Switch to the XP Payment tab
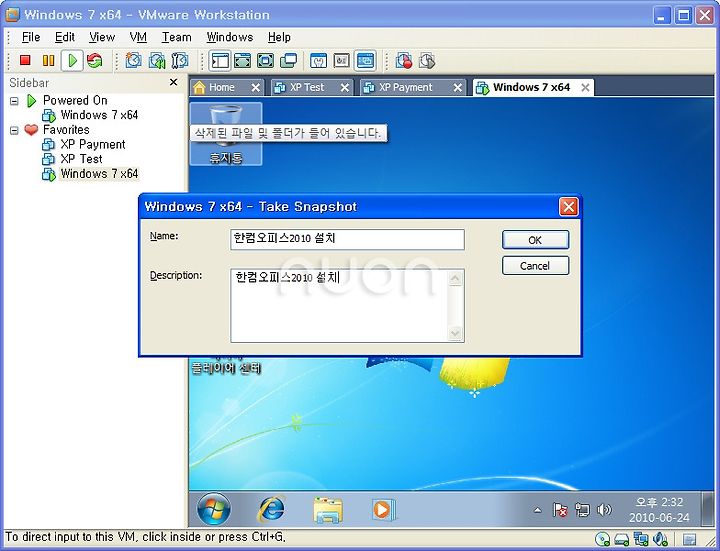The image size is (720, 551). pos(405,87)
